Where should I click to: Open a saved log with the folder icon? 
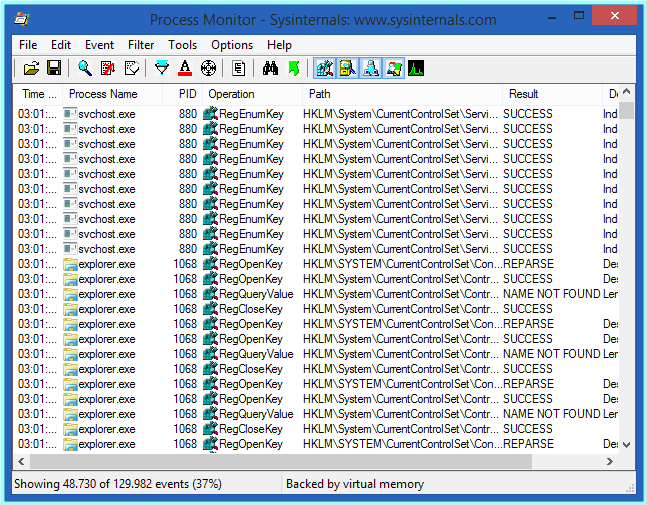click(31, 68)
